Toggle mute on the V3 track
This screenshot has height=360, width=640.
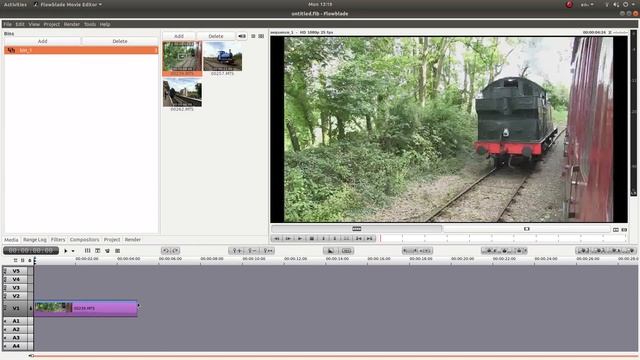point(5,287)
